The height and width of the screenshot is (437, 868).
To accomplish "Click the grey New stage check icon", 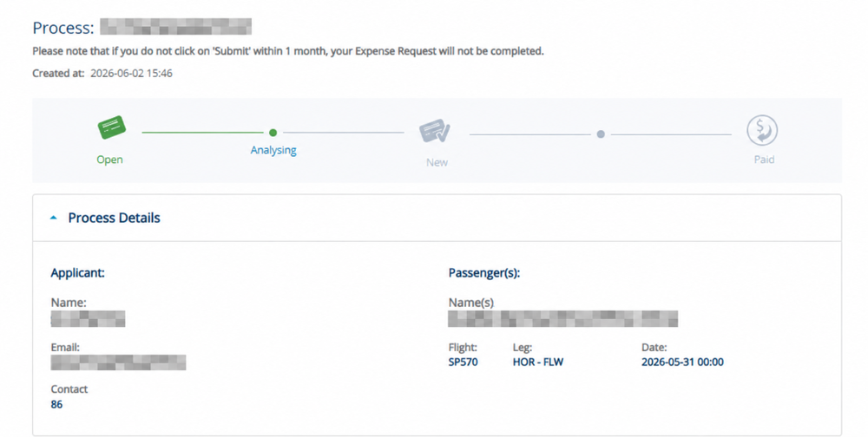I will (435, 131).
